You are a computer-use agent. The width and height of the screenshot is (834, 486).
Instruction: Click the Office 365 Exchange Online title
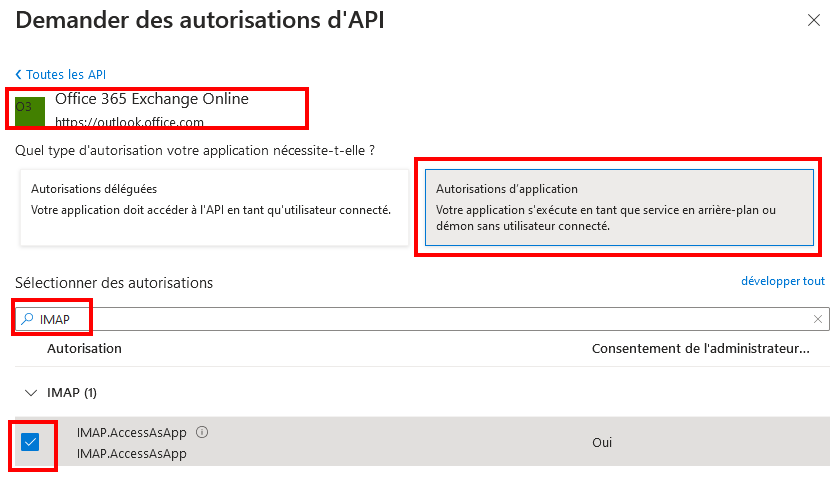[152, 99]
